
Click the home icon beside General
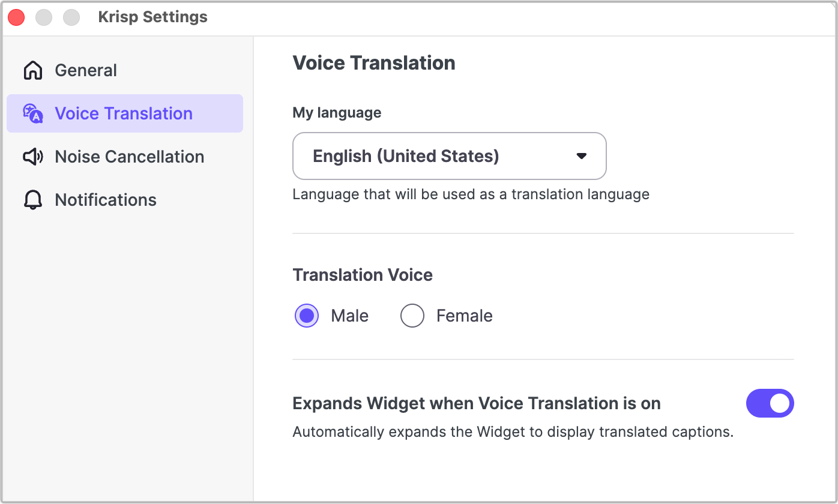tap(32, 70)
